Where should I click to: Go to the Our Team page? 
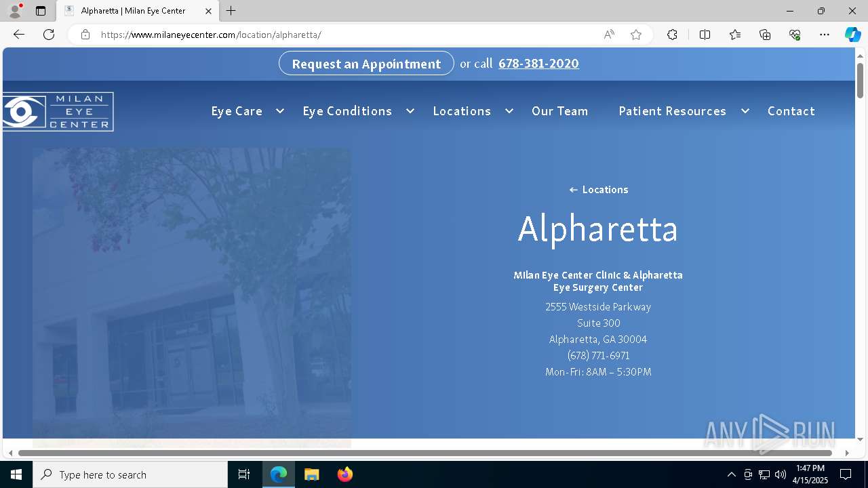pyautogui.click(x=560, y=111)
